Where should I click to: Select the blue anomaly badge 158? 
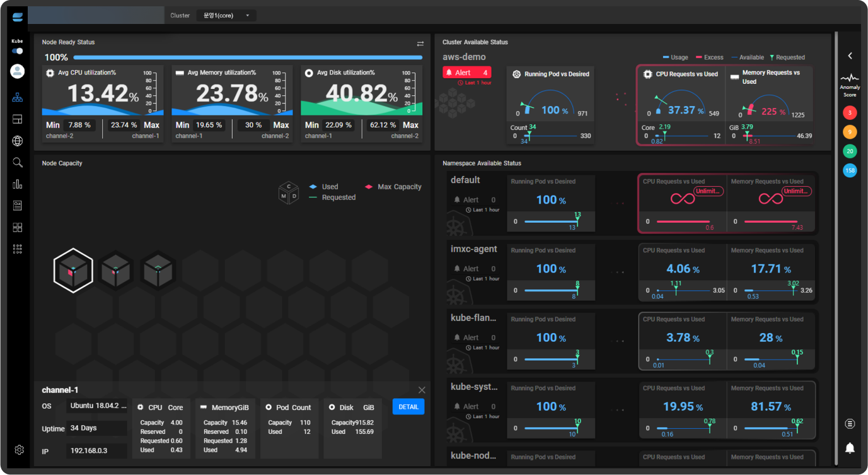850,170
